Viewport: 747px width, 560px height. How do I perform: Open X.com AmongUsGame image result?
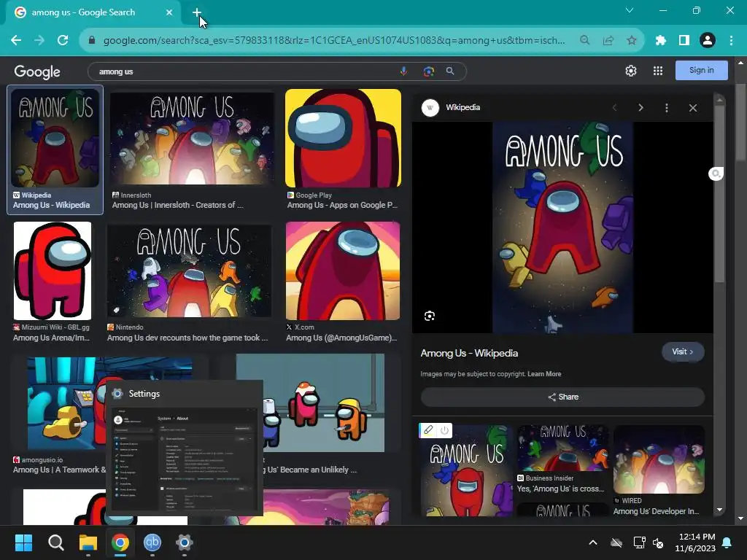[343, 271]
